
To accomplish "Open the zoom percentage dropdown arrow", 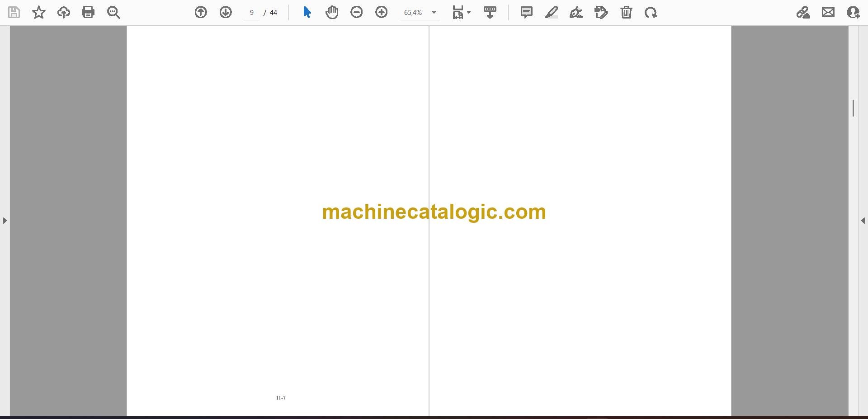I will tap(434, 13).
